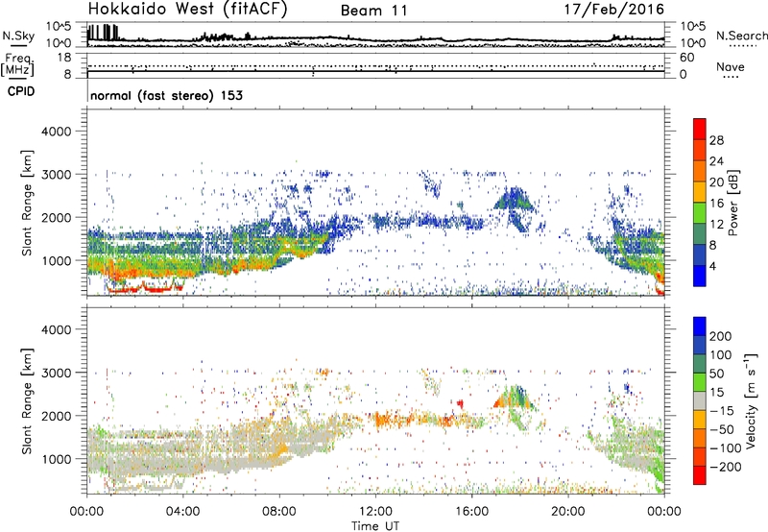
Task: Click 'Slant Range [km]' label on the velocity panel
Action: click(27, 400)
